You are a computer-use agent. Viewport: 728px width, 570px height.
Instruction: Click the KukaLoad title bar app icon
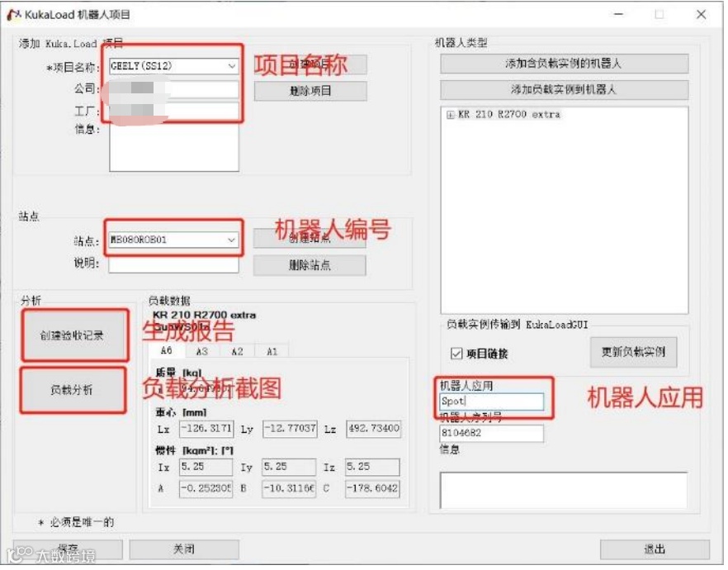(x=14, y=15)
